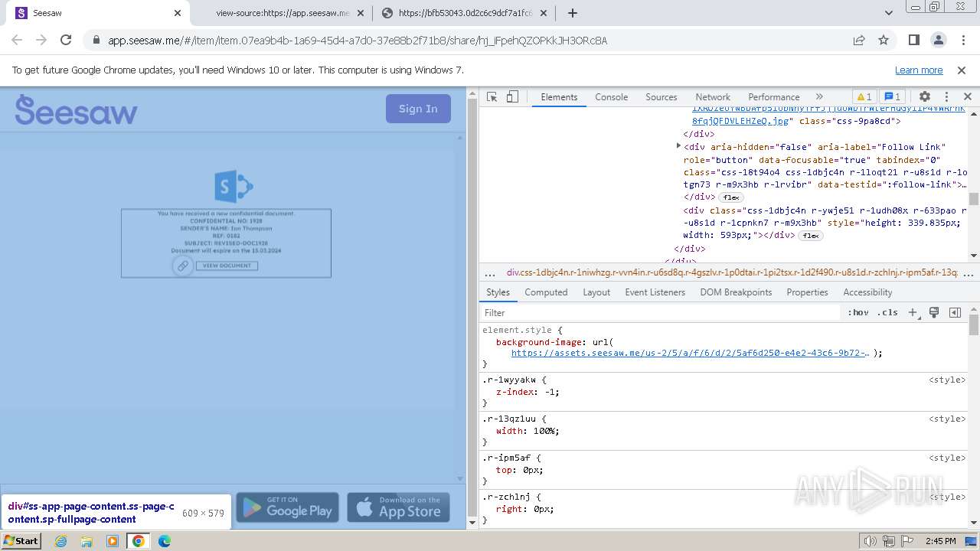Open the Sources panel tab
Viewport: 980px width, 551px height.
pyautogui.click(x=661, y=97)
